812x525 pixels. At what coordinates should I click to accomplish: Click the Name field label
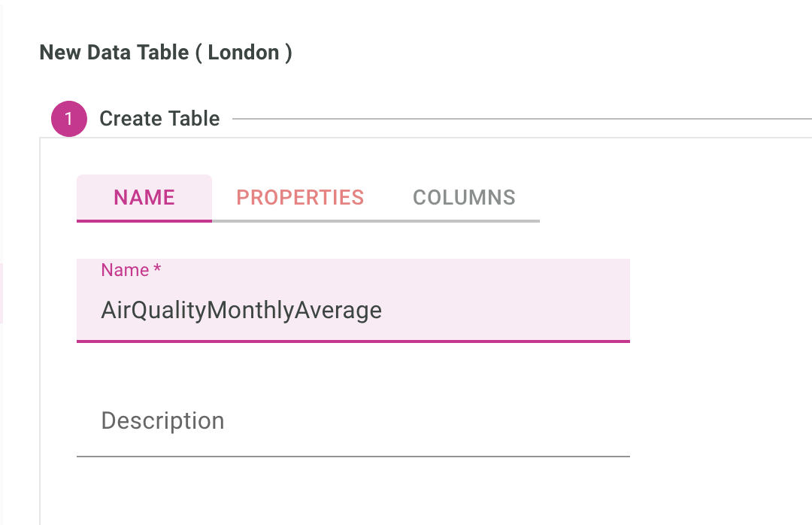pos(124,269)
